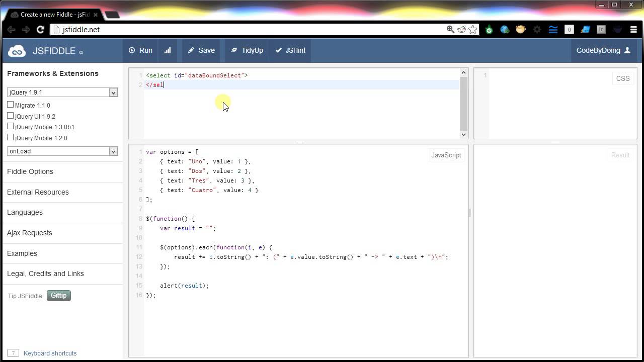This screenshot has width=644, height=362.
Task: Enable the Migrate 1.1.0 checkbox
Action: click(10, 105)
